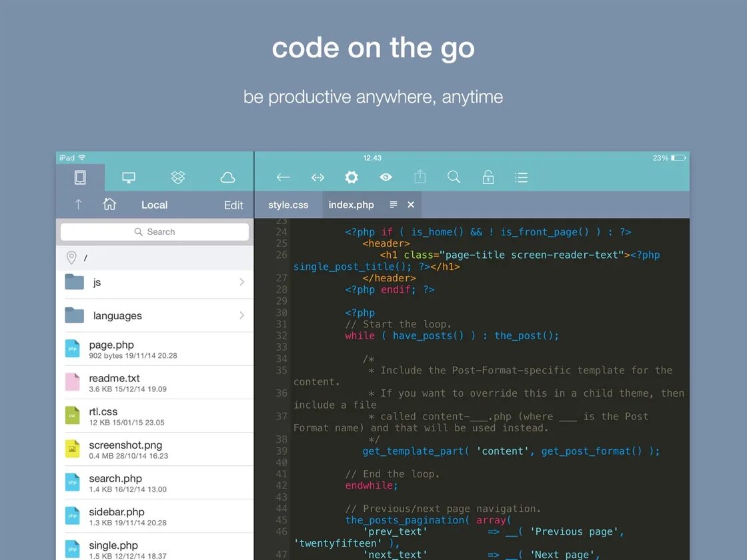Tap the 12.43 clock in status bar
Screen dimensions: 747x560
tap(372, 158)
